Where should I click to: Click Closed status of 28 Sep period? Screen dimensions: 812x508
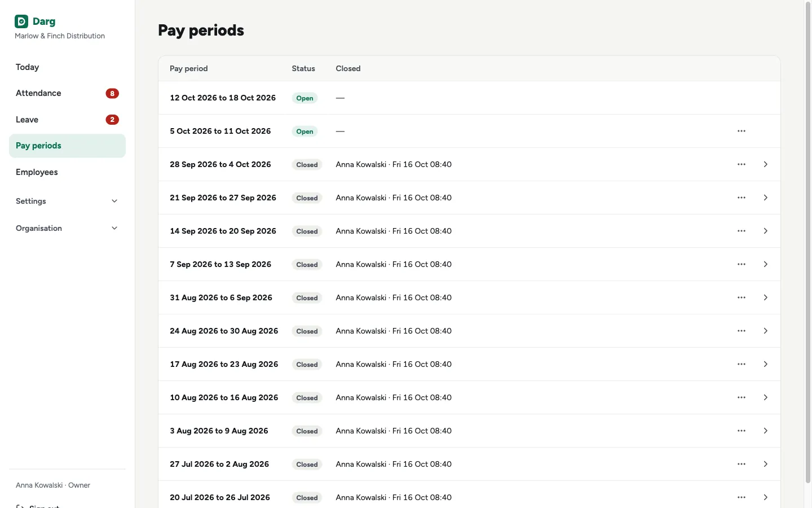pyautogui.click(x=307, y=165)
